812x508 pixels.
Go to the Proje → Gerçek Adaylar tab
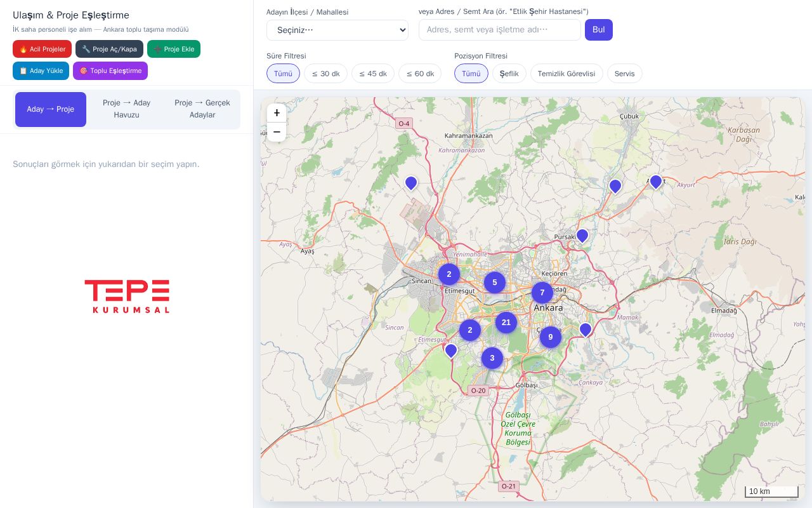(202, 109)
